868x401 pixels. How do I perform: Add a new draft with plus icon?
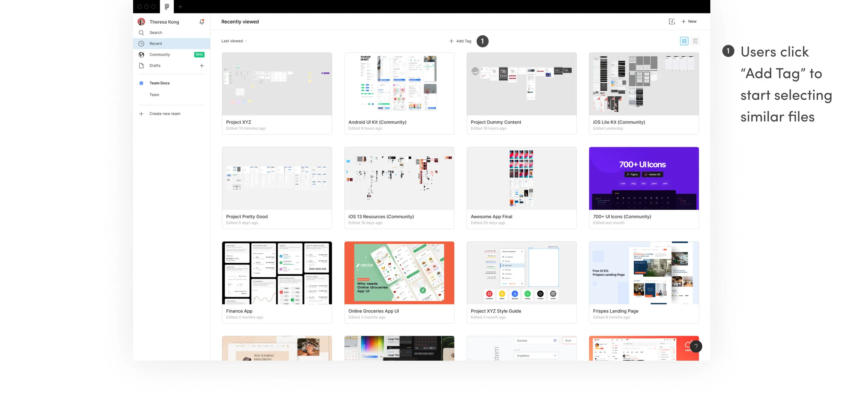(x=202, y=66)
